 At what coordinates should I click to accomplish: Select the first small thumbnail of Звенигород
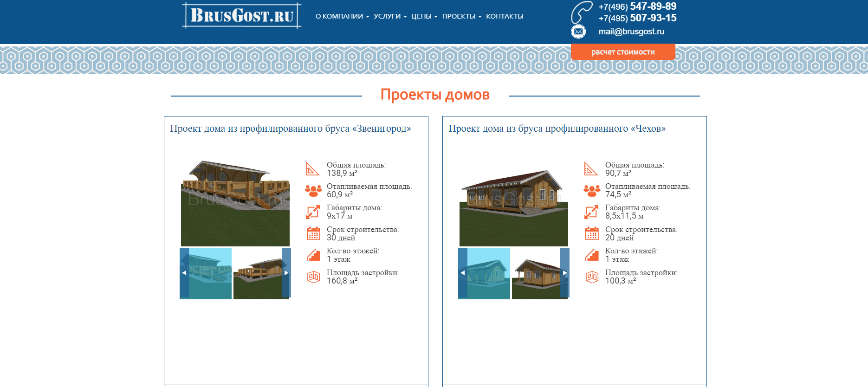(x=206, y=274)
